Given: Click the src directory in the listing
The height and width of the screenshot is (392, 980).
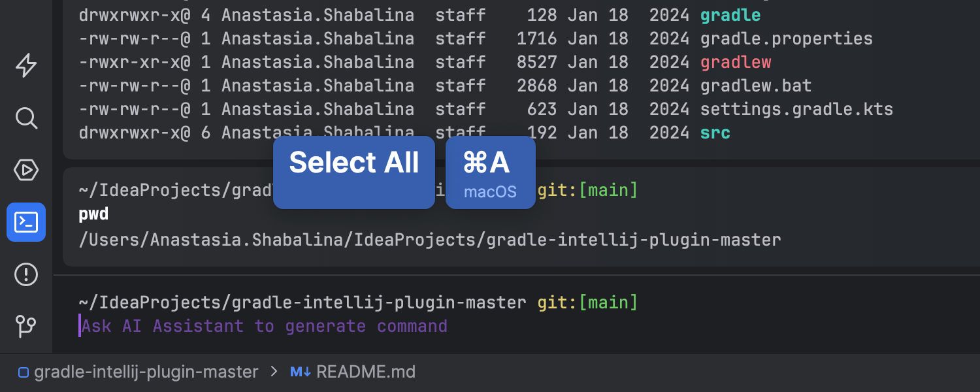Looking at the screenshot, I should click(x=715, y=133).
